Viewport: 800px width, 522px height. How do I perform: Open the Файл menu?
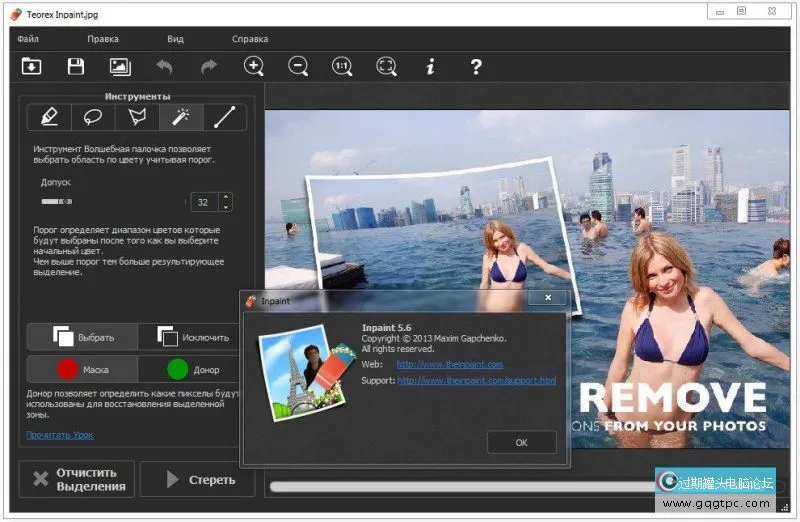click(28, 39)
